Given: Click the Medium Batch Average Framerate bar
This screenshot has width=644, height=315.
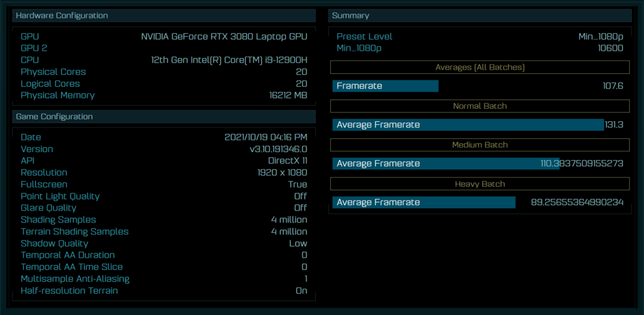Looking at the screenshot, I should point(445,164).
